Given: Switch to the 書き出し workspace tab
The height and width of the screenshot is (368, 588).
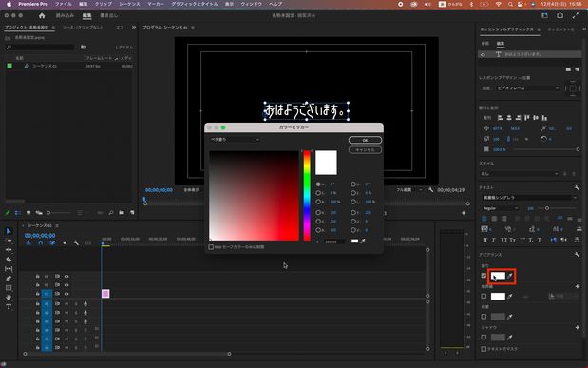Looking at the screenshot, I should coord(108,16).
